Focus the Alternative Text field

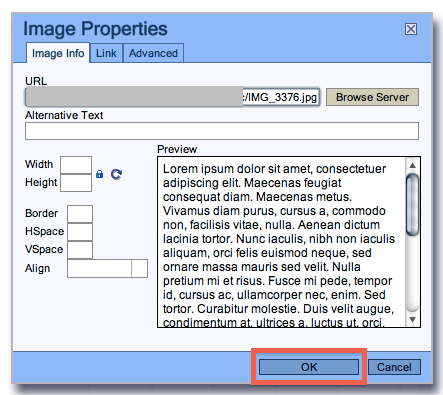(222, 131)
